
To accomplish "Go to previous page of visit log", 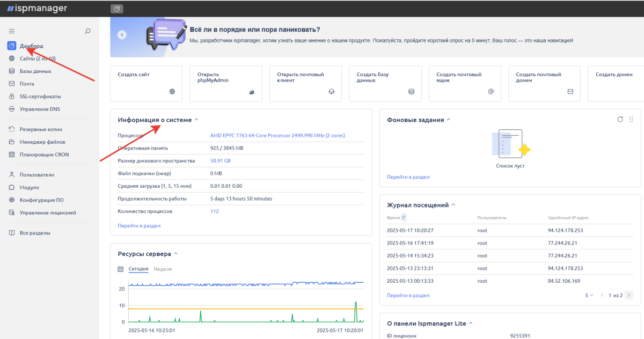I will pos(603,296).
